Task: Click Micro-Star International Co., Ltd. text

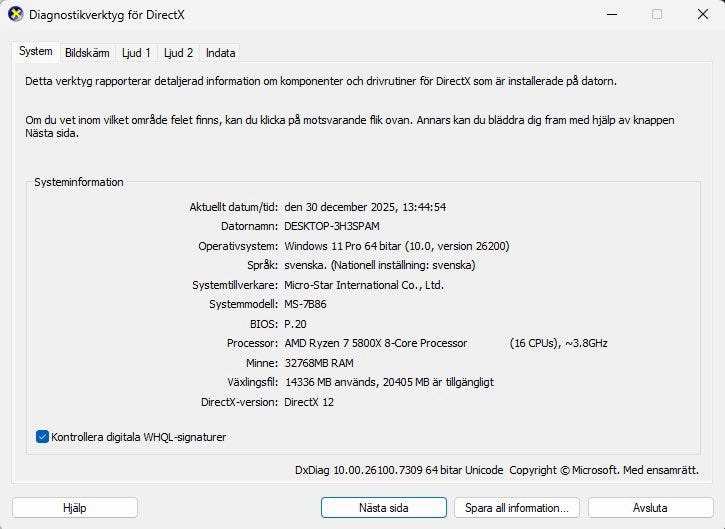Action: 364,285
